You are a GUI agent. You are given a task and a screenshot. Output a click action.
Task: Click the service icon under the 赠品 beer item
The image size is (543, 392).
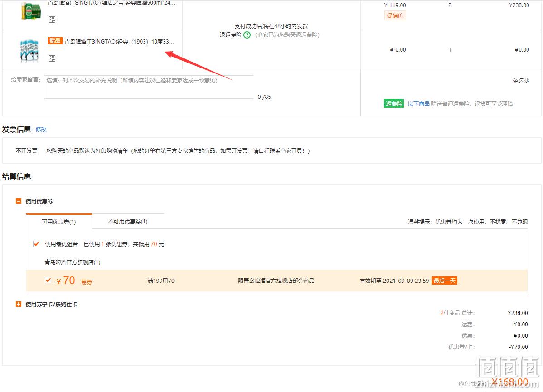tap(52, 58)
